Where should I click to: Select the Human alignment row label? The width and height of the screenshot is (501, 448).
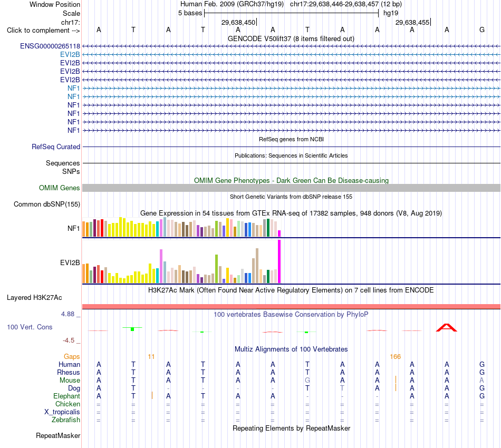pos(69,364)
